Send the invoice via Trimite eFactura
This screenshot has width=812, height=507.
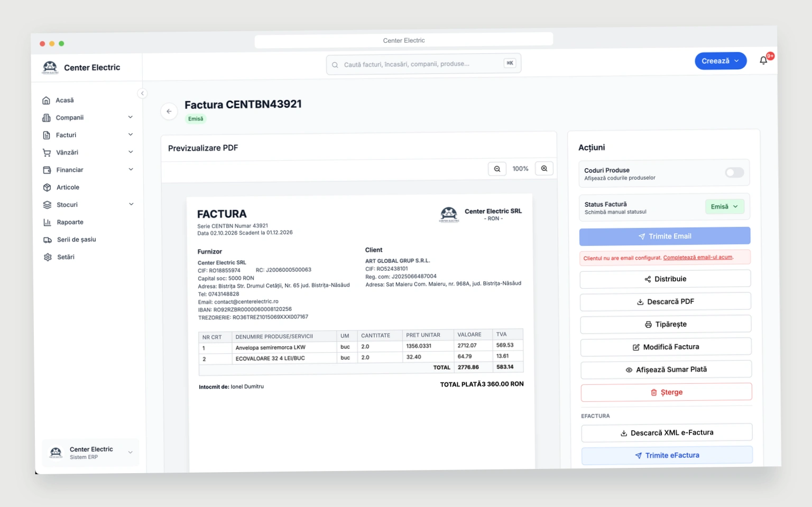[667, 455]
